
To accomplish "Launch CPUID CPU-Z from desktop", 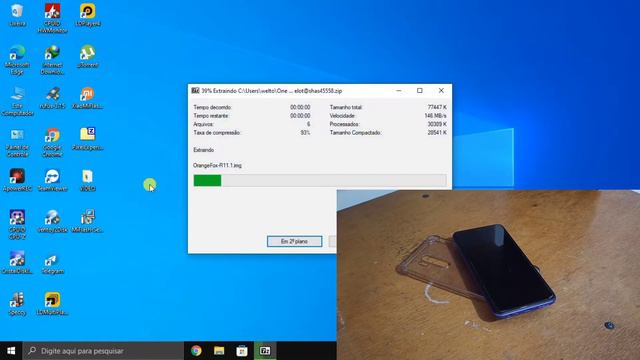I will 17,225.
